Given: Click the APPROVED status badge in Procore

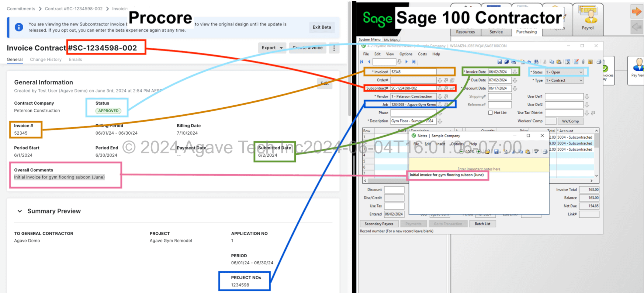Looking at the screenshot, I should click(108, 111).
